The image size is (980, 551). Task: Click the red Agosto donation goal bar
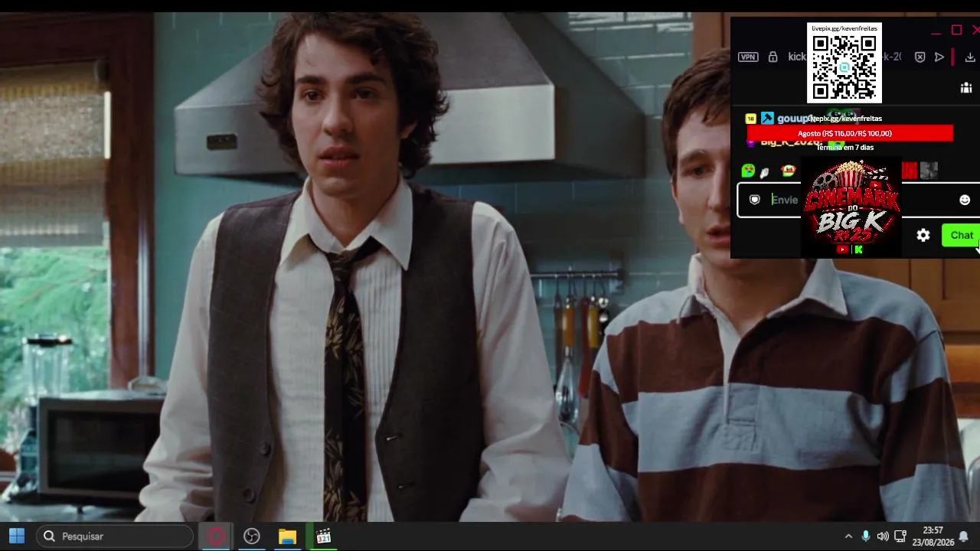pos(850,134)
